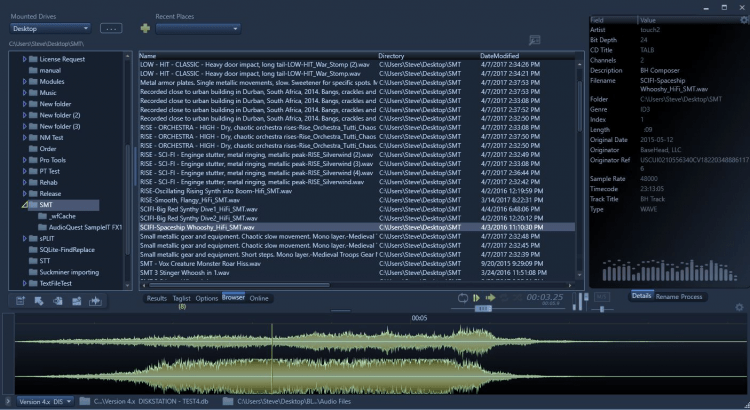
Task: Open the Recent Places dropdown
Action: click(x=198, y=28)
